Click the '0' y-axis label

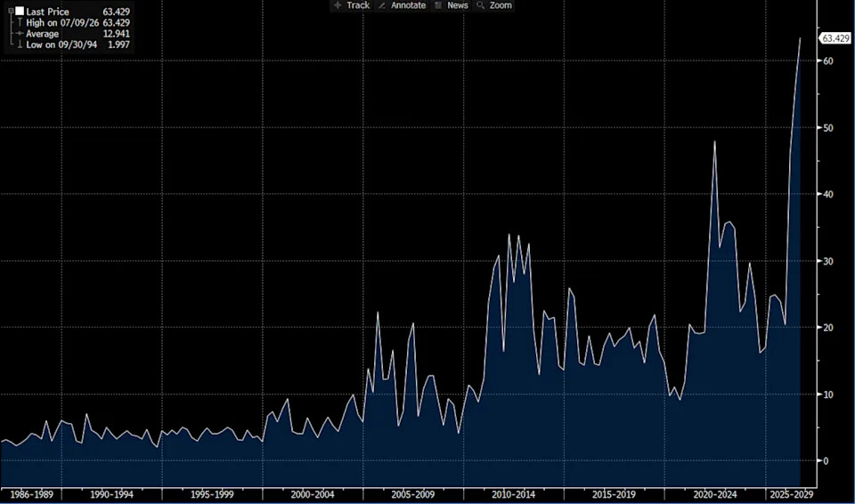click(x=826, y=461)
